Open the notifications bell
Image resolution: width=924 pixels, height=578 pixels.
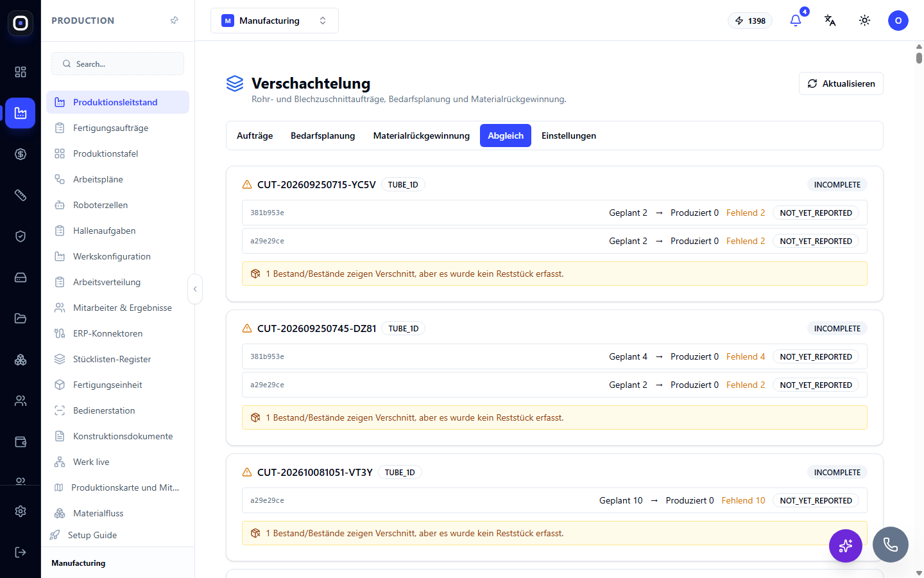click(796, 21)
